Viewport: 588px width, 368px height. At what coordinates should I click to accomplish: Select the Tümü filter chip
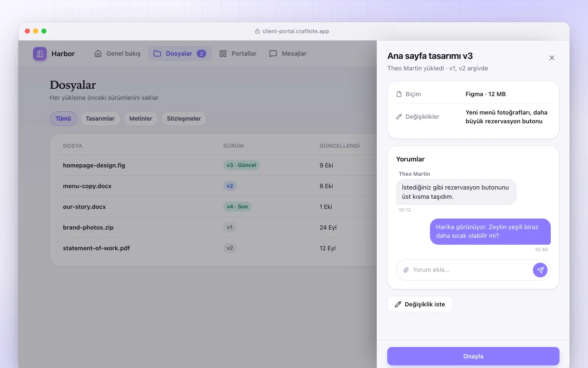[63, 119]
